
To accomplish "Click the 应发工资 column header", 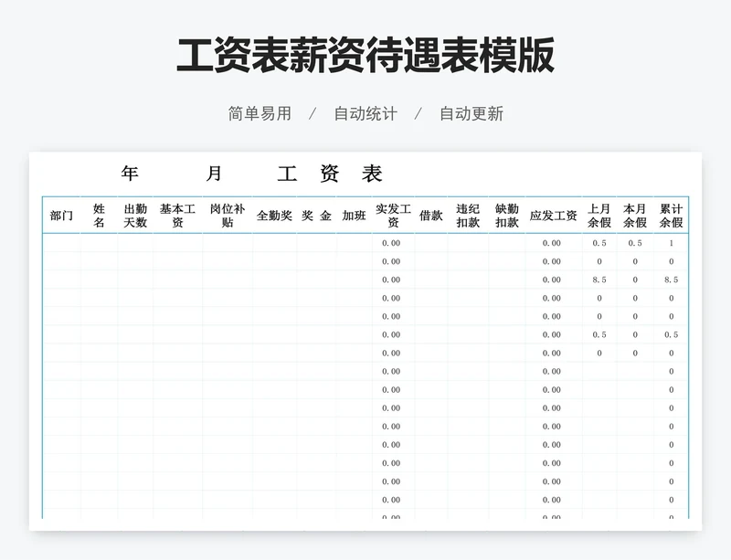I will [554, 216].
